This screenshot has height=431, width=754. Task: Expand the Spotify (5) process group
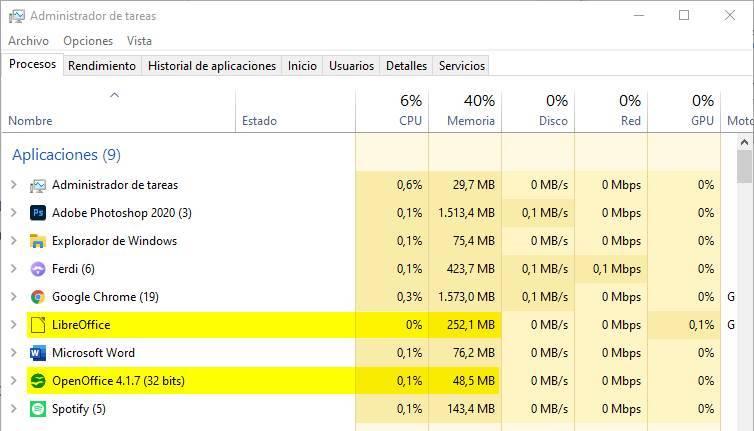(x=13, y=409)
